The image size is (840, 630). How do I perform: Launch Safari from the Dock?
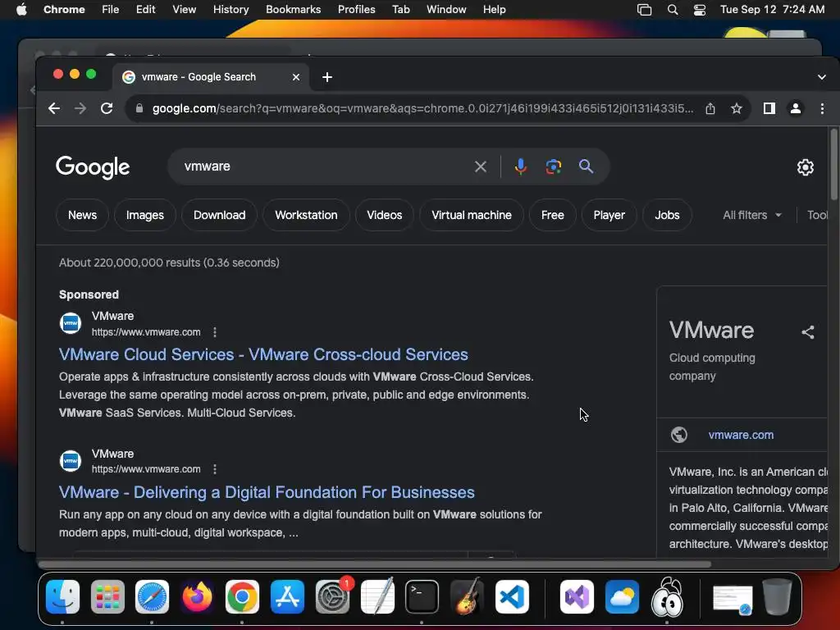(152, 597)
